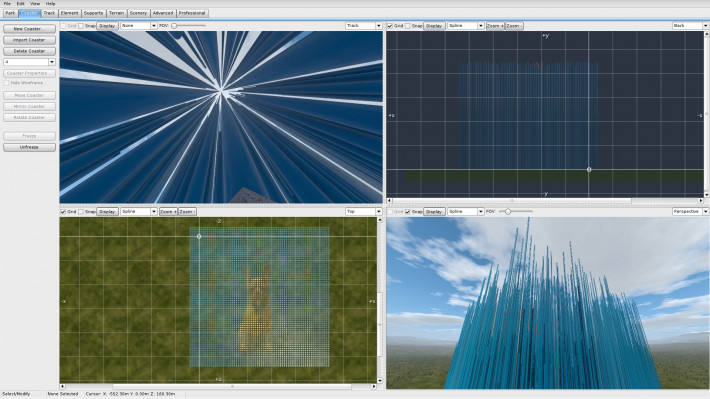Uncheck Grid in the Back view toolbar
The width and height of the screenshot is (710, 399).
coord(390,26)
